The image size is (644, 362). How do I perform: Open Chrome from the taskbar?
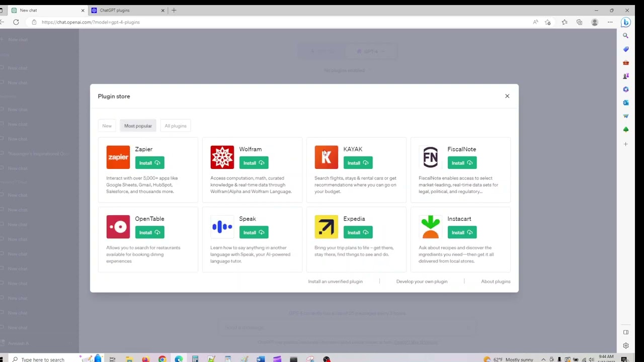tap(162, 359)
